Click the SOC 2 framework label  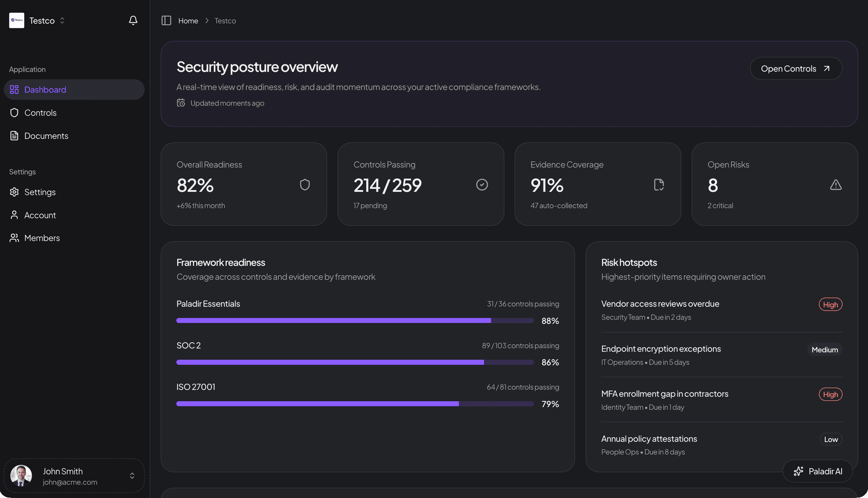tap(189, 345)
